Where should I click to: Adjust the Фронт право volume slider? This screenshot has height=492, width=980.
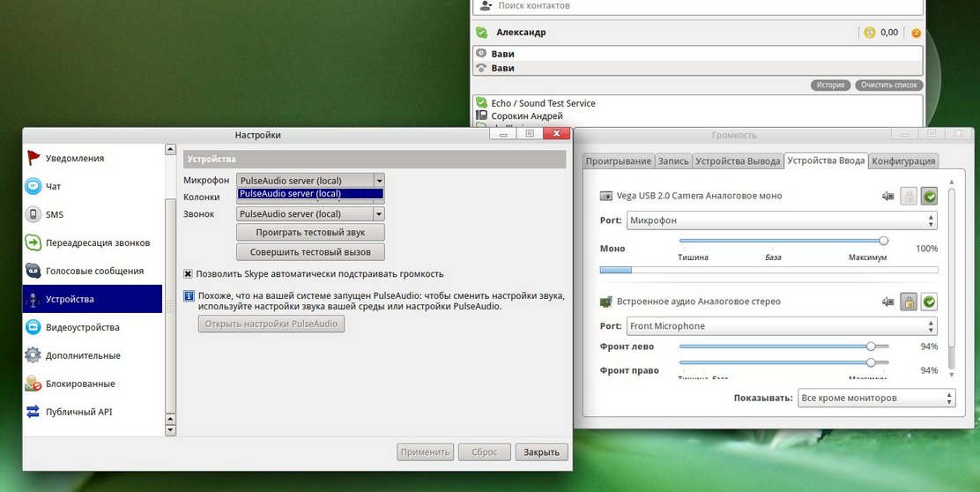(783, 362)
